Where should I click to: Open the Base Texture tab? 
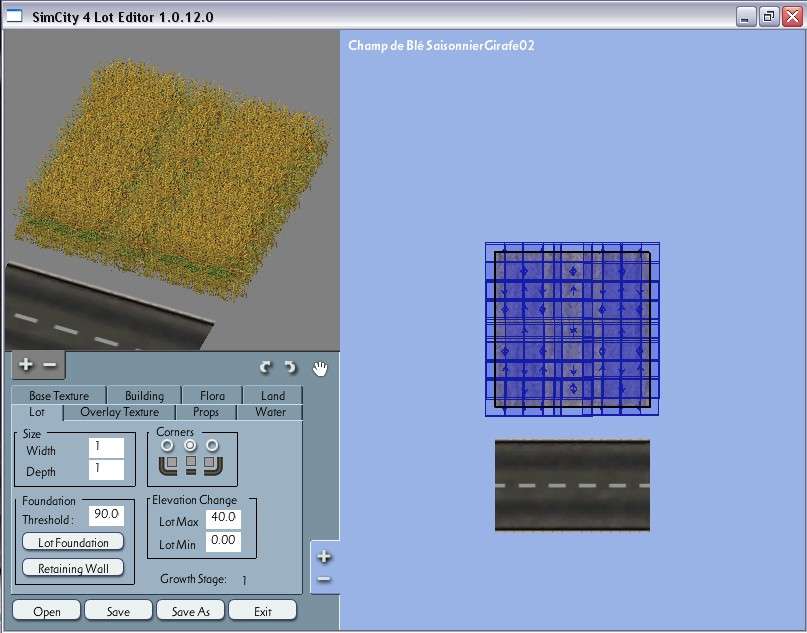59,395
